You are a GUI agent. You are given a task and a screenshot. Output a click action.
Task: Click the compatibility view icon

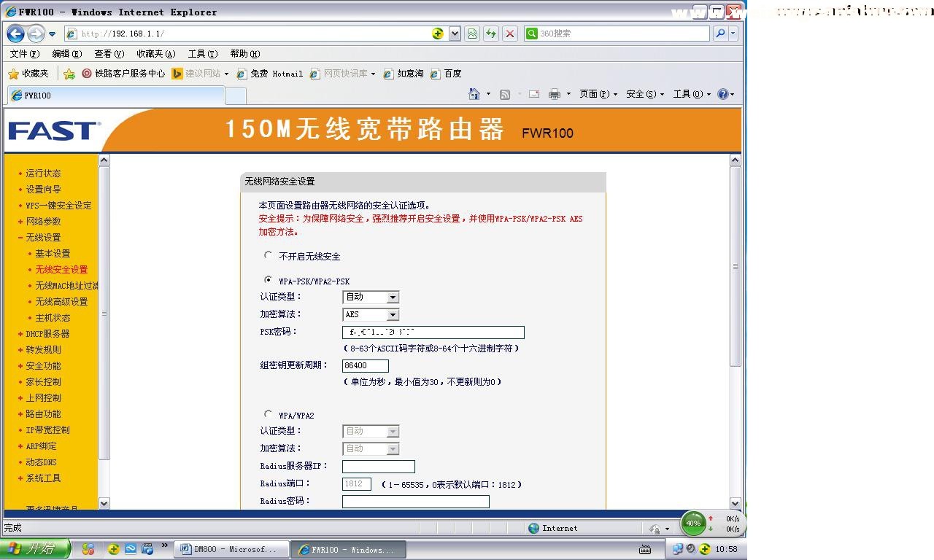click(x=473, y=34)
